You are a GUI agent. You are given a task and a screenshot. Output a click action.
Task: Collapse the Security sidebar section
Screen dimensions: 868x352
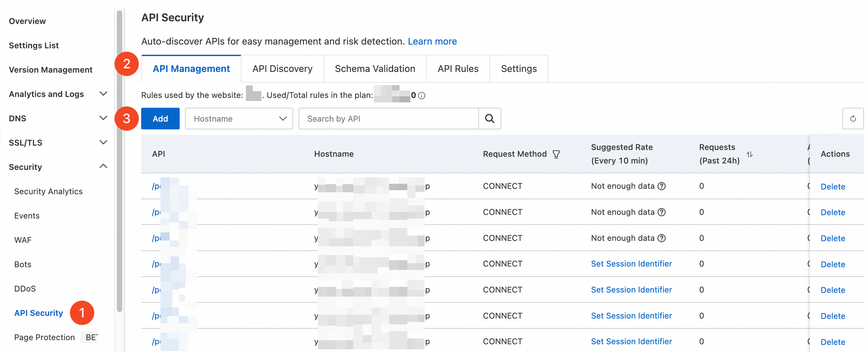pos(103,167)
